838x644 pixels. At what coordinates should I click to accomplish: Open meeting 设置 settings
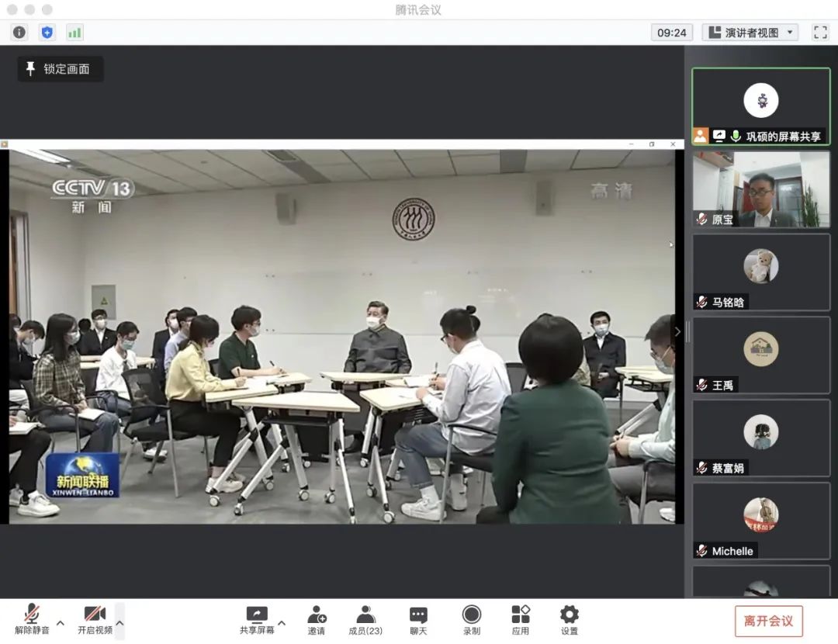point(570,620)
